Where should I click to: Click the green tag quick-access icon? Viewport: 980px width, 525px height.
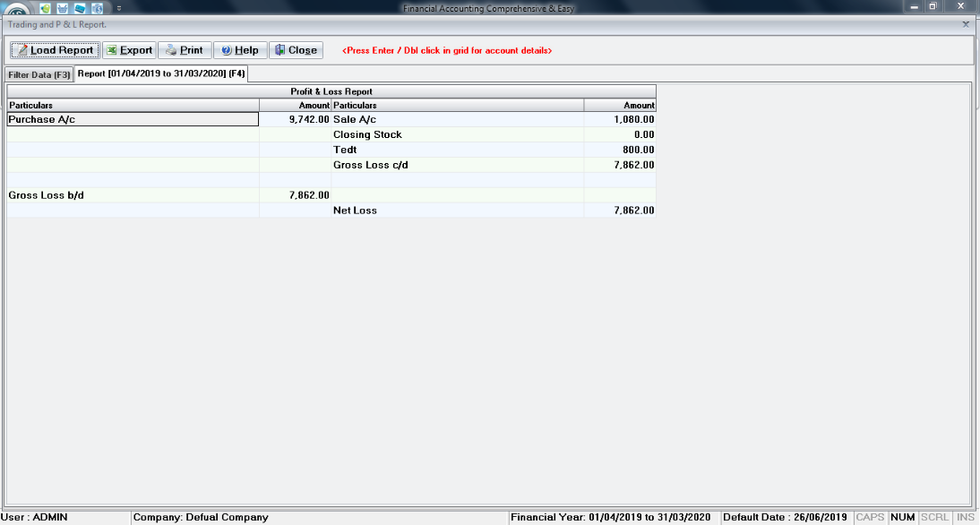pyautogui.click(x=46, y=8)
